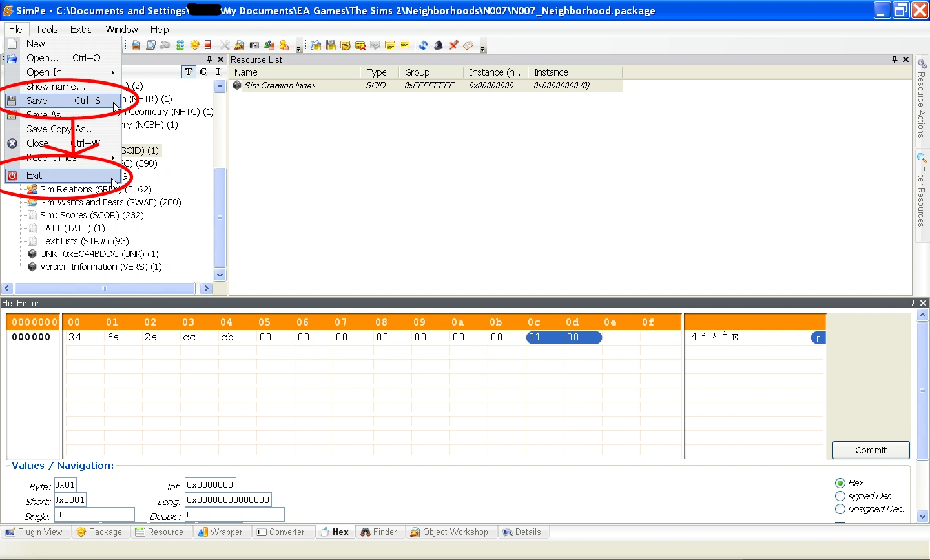Click the red pin with X toolbar icon
The image size is (930, 560).
[x=453, y=45]
